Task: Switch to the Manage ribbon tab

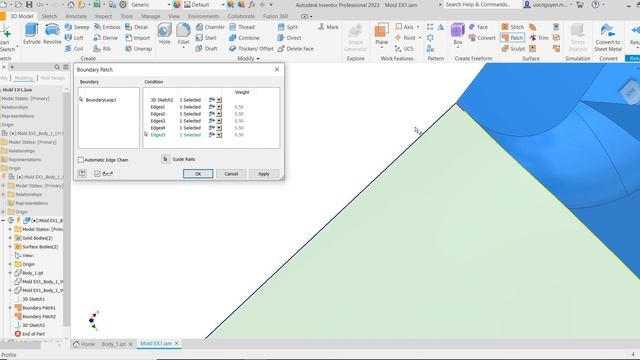Action: (150, 16)
